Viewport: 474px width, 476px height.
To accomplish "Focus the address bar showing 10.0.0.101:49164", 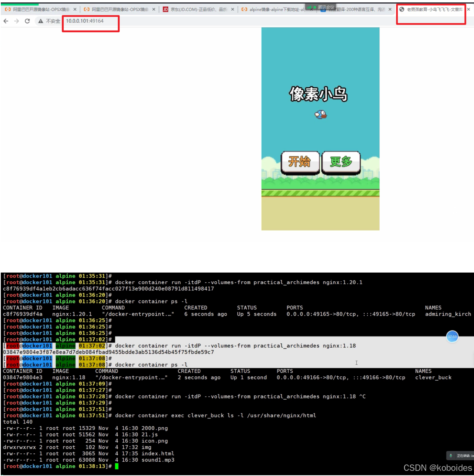I will pos(85,21).
